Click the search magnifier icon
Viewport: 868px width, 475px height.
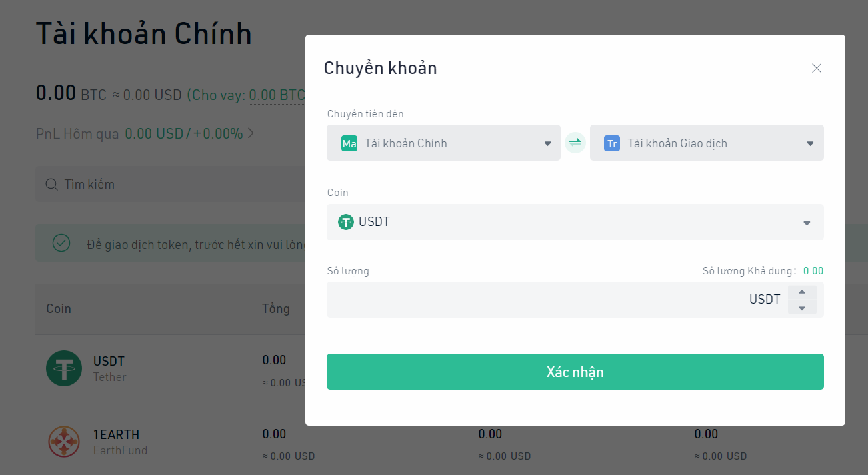click(51, 184)
